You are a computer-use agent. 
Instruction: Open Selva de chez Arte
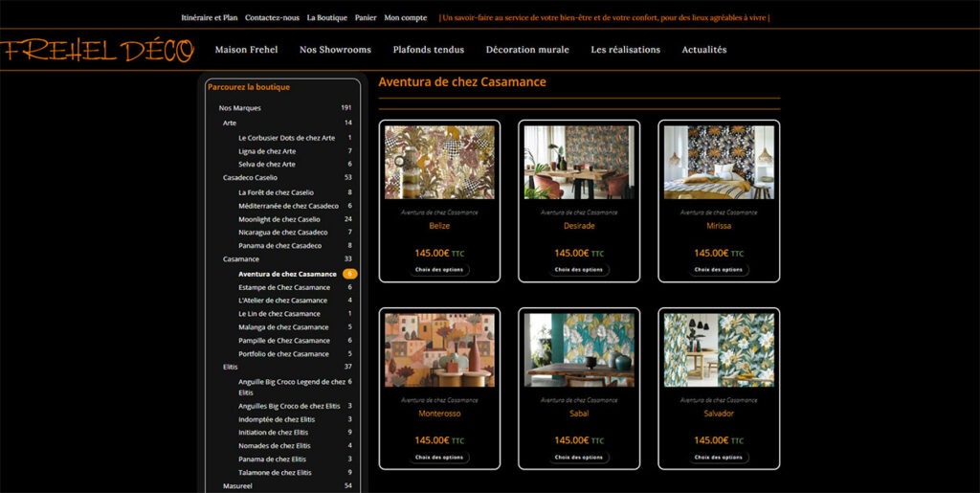(x=267, y=165)
